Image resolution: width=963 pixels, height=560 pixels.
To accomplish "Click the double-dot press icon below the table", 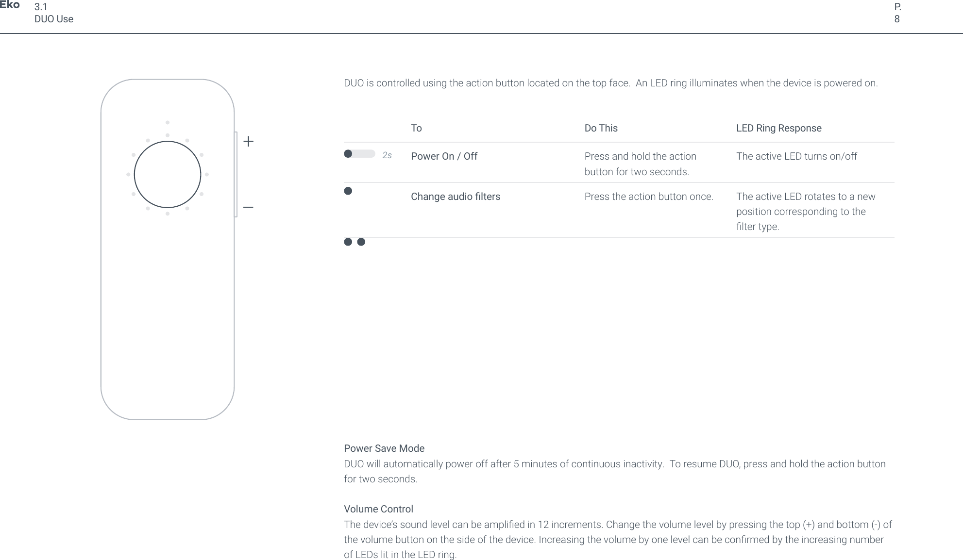I will pyautogui.click(x=355, y=242).
